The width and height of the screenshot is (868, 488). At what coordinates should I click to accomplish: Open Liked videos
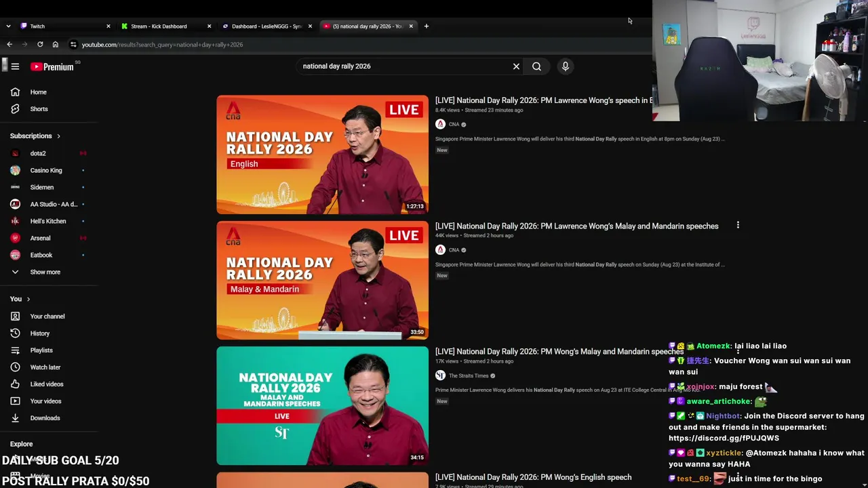pos(47,384)
